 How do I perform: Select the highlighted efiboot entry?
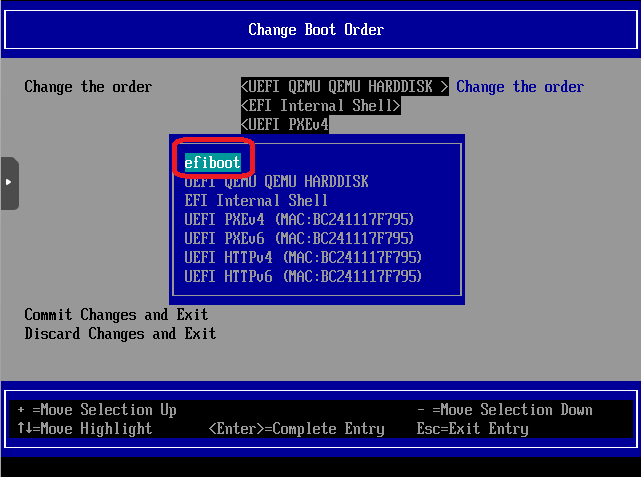coord(213,163)
